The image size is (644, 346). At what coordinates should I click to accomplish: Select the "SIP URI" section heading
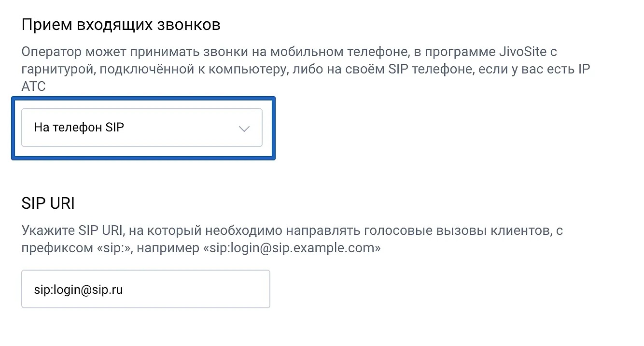pyautogui.click(x=48, y=203)
